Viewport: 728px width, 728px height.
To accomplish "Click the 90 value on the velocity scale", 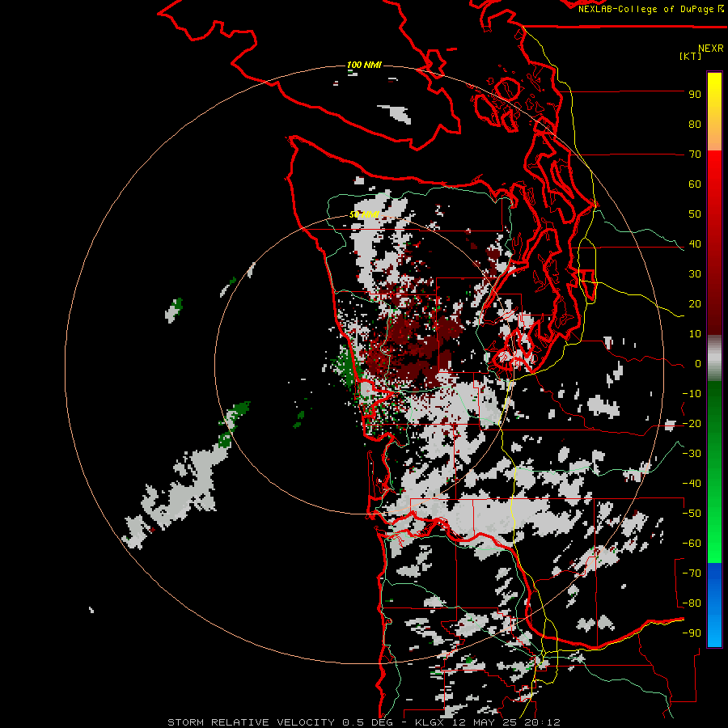I will (x=695, y=95).
